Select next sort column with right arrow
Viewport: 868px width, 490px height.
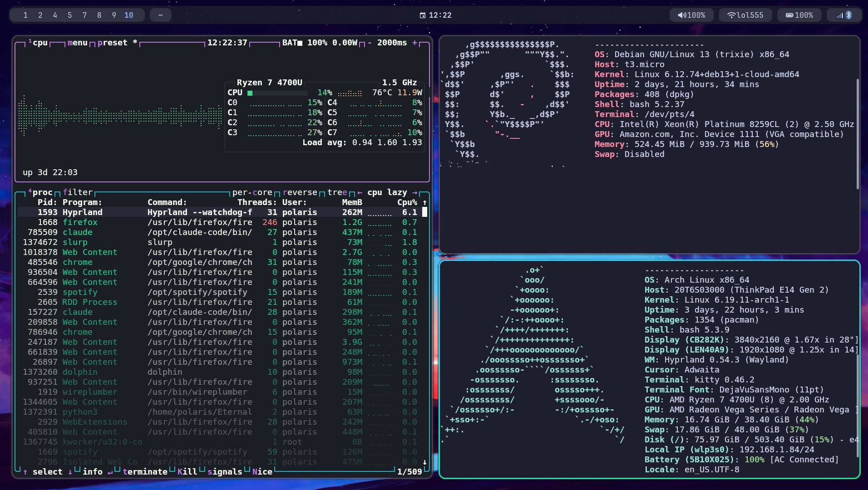point(414,192)
